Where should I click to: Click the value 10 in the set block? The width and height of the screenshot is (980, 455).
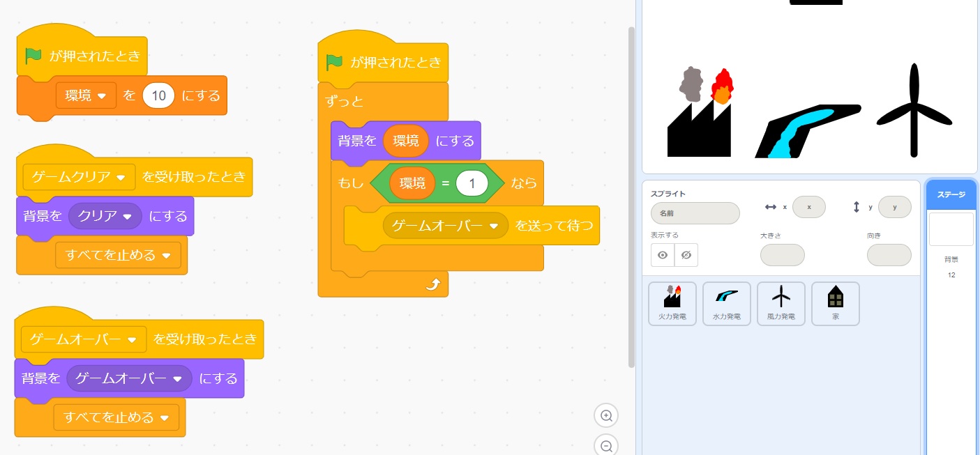[158, 96]
